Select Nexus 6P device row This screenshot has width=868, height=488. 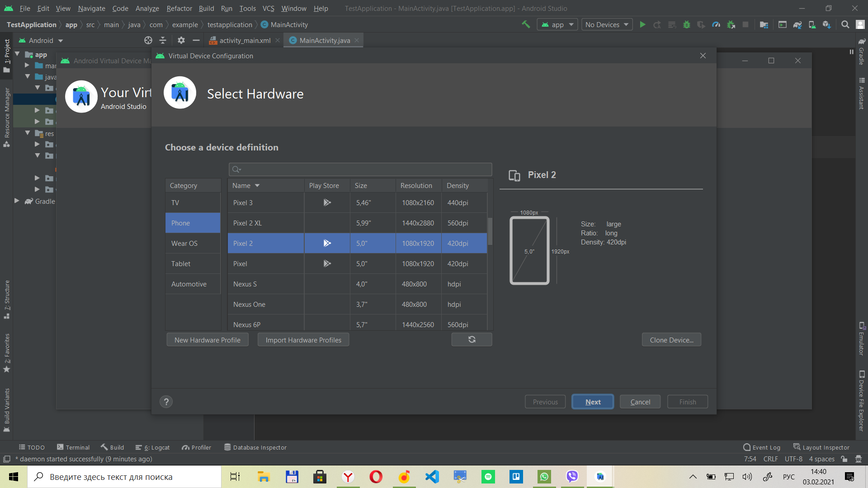pyautogui.click(x=358, y=324)
